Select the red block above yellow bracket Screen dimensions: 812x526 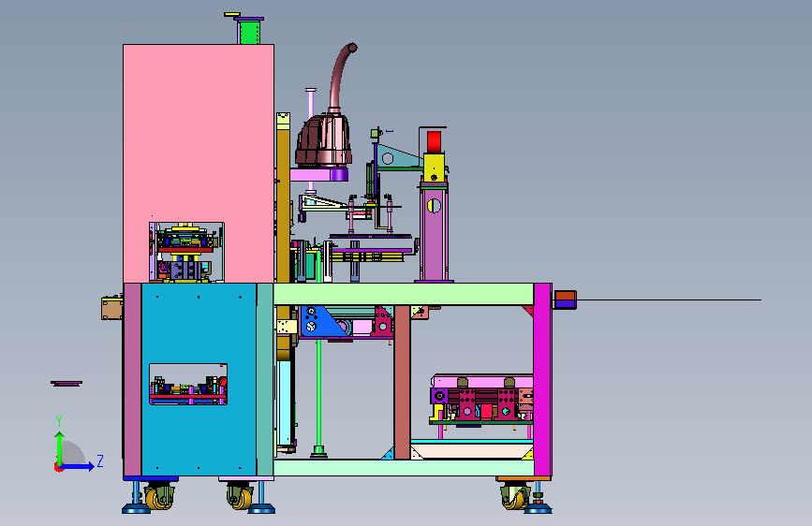coord(434,141)
